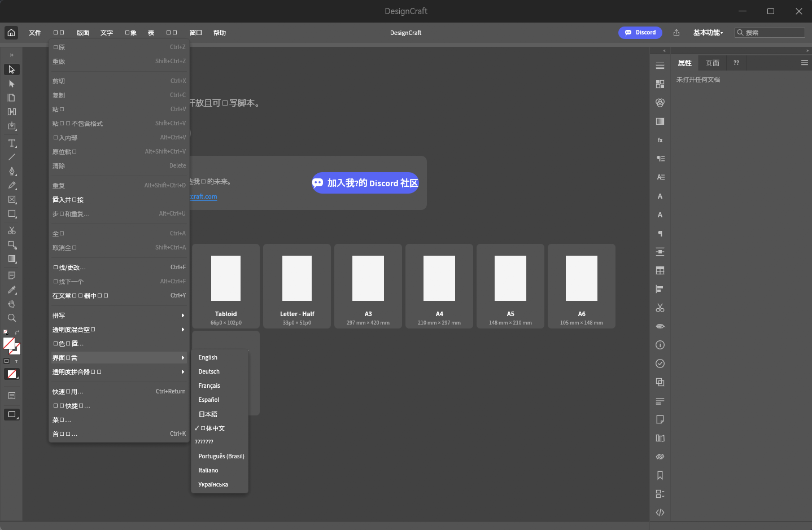
Task: Select the Hand tool
Action: 12,304
